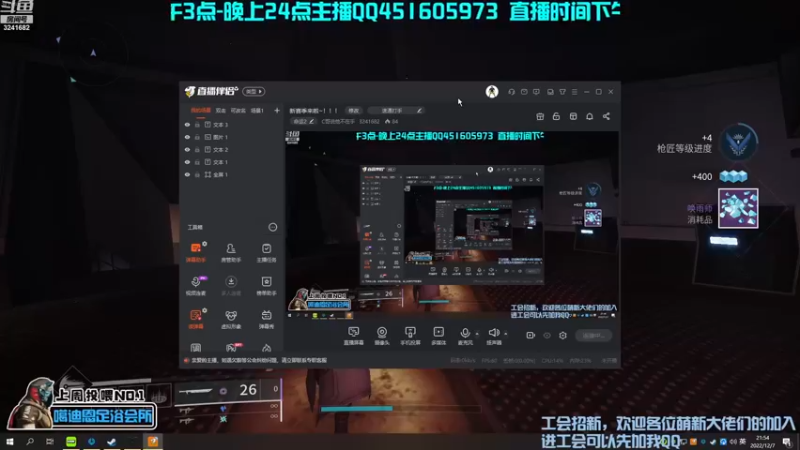Hide the 文本 2 layer with its eye
Image resolution: width=800 pixels, height=450 pixels.
pyautogui.click(x=187, y=149)
